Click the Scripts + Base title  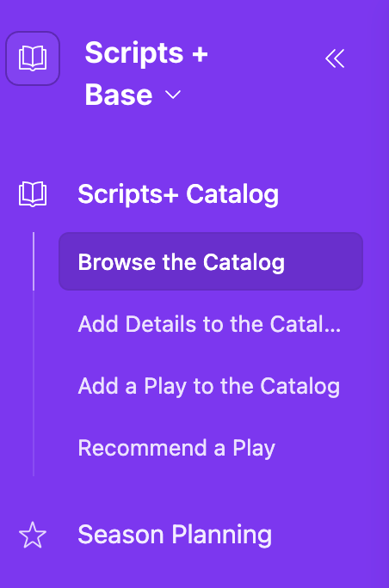[146, 74]
